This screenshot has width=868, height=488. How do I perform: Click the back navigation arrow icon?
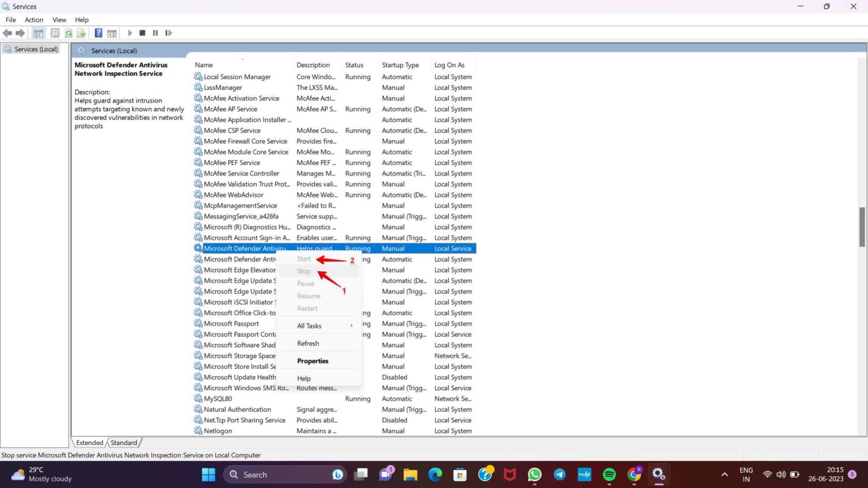click(x=7, y=32)
